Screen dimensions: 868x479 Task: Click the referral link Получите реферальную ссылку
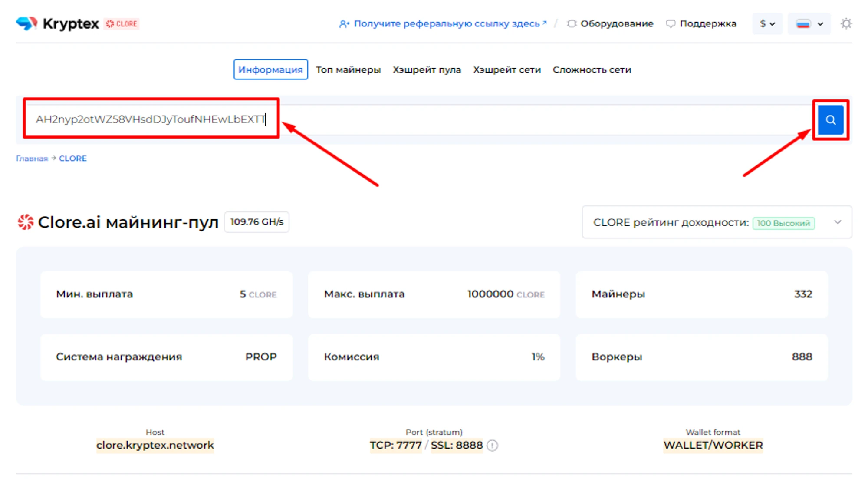pos(446,24)
